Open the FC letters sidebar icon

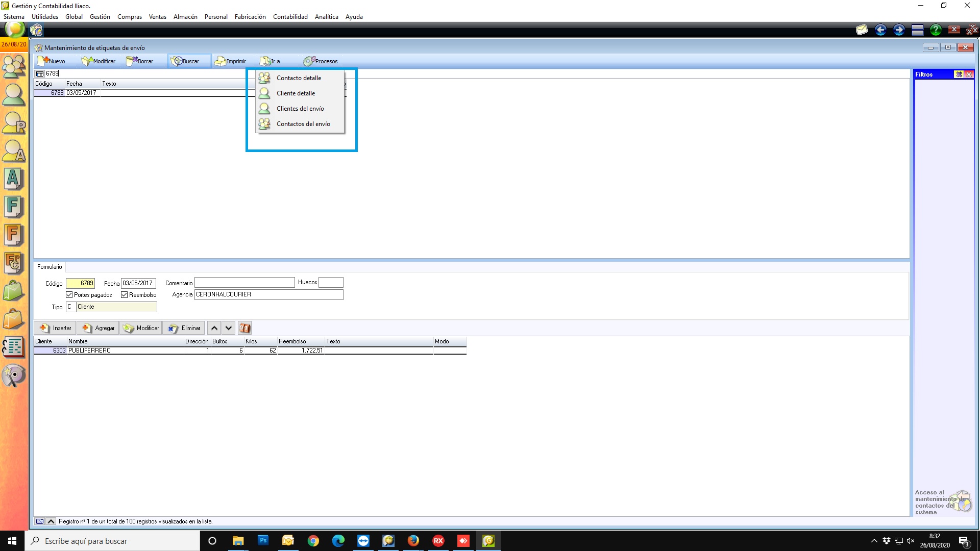(14, 263)
